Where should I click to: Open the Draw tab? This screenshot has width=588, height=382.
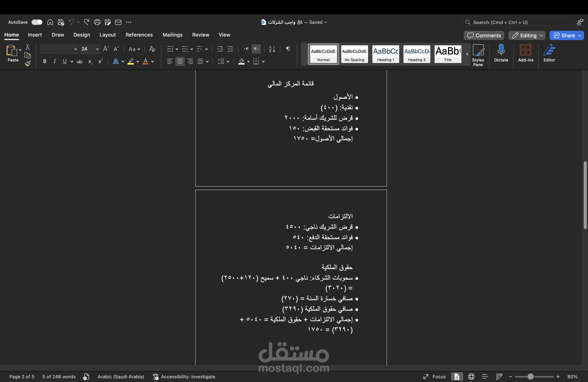point(58,35)
